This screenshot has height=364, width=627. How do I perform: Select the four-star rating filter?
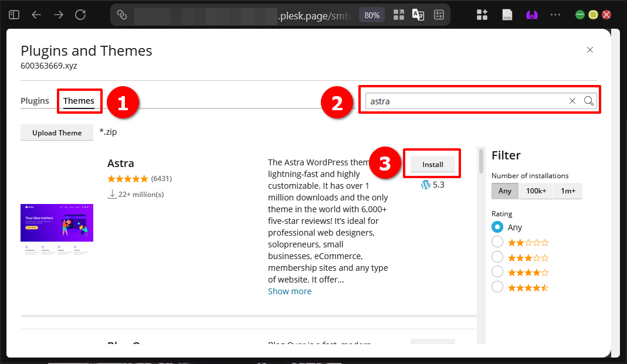[x=497, y=272]
